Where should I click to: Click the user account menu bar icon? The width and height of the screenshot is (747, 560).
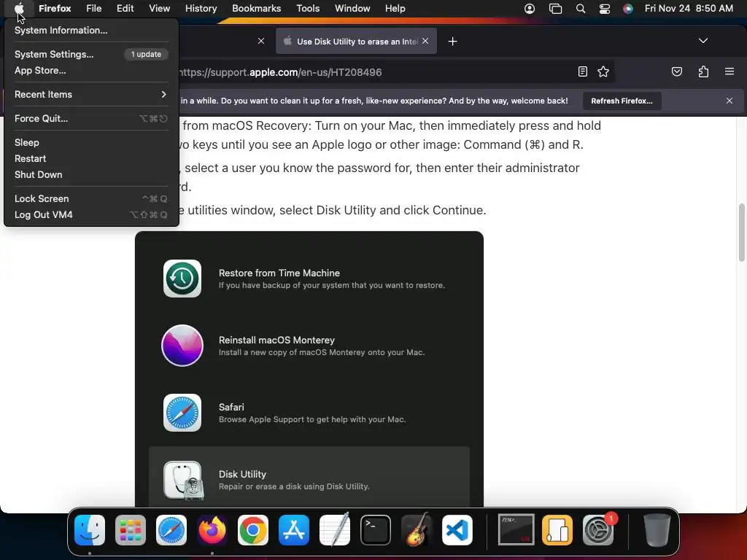point(530,9)
